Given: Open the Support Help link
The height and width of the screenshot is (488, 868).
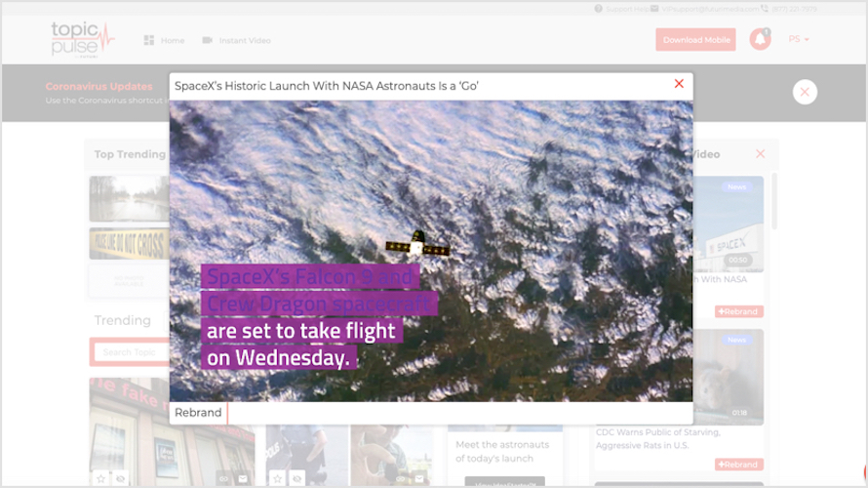Looking at the screenshot, I should pos(627,9).
